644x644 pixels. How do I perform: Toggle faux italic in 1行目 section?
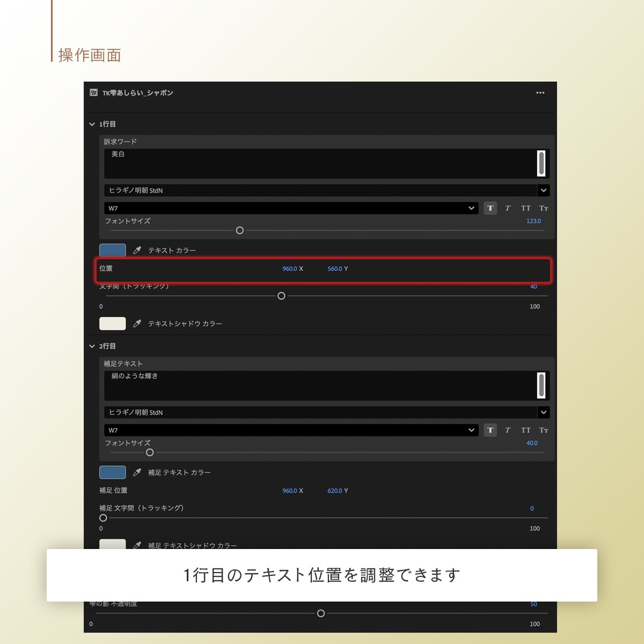508,208
